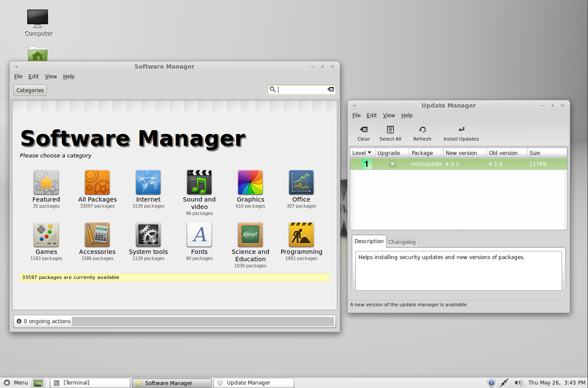Click the Software Manager search input field
Screen dimensions: 588x388
point(302,90)
